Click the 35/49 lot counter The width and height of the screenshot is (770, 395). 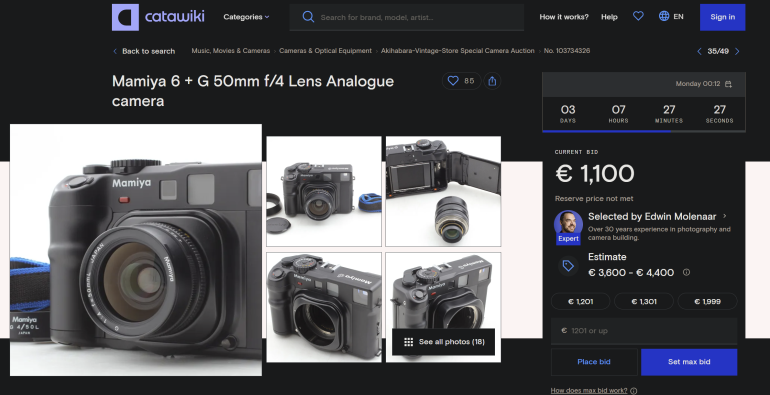(x=718, y=51)
